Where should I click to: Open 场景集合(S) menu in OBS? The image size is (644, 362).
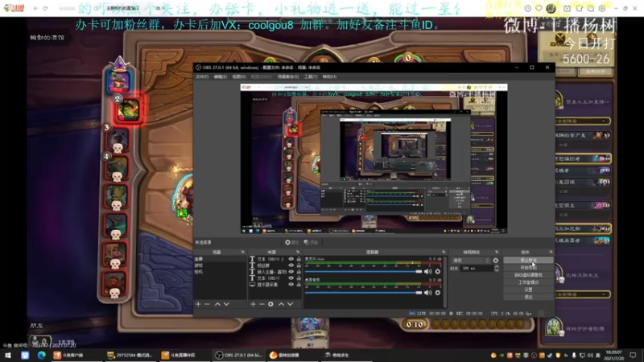[288, 76]
